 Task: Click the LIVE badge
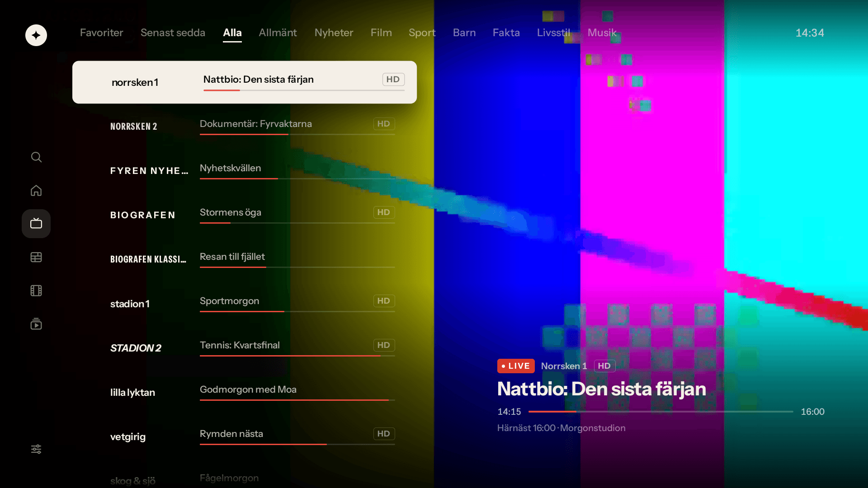tap(516, 366)
